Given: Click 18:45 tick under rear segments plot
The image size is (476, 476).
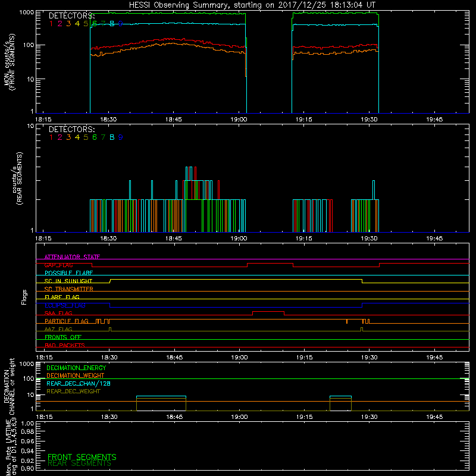Looking at the screenshot, I should click(174, 239).
